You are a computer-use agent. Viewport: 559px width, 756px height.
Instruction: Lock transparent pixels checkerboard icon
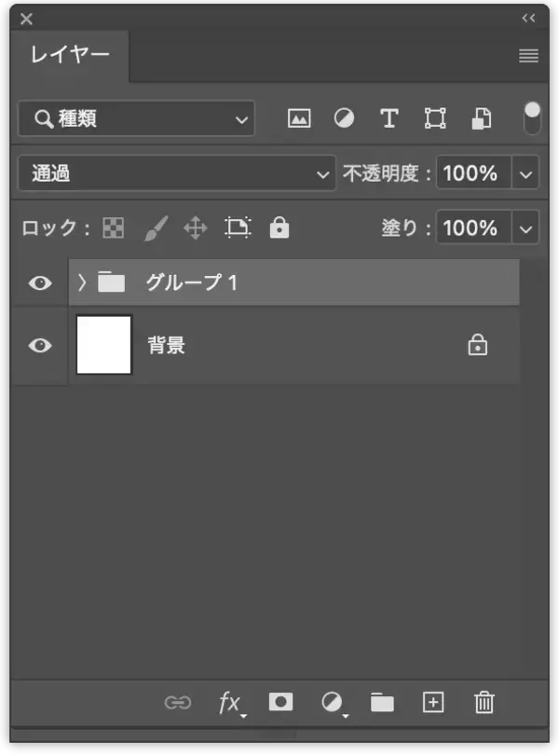pyautogui.click(x=114, y=227)
